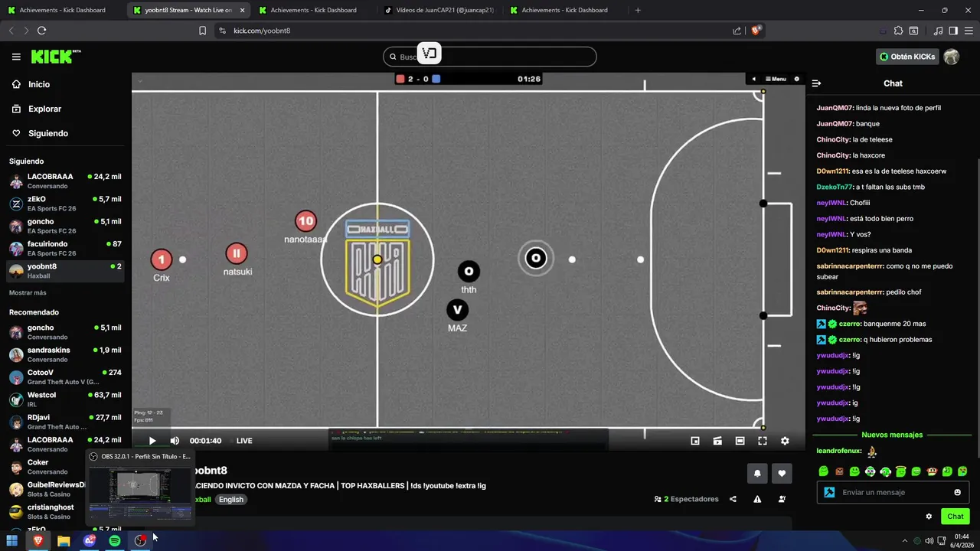Toggle theater mode in the player

pos(740,441)
